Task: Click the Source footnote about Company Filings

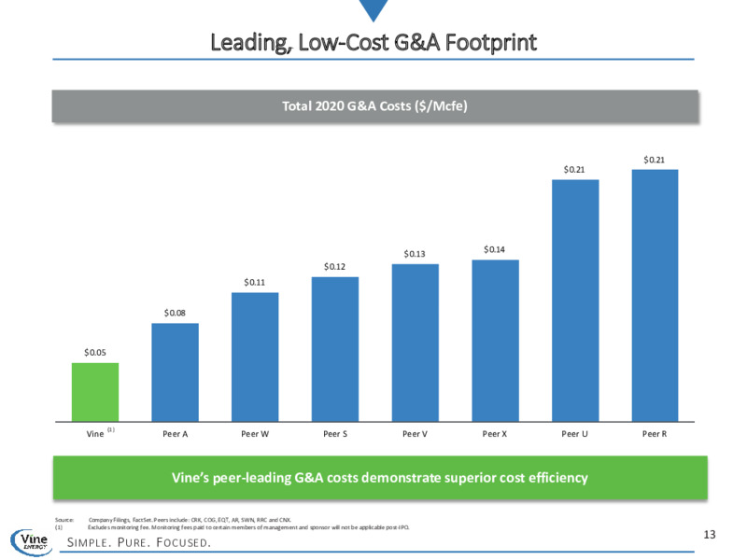Action: (x=173, y=520)
